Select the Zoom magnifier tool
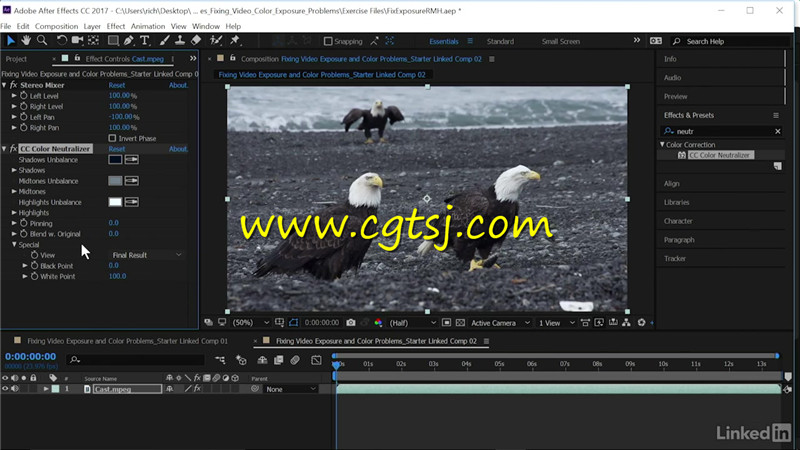Screen dimensions: 800x450 click(42, 40)
